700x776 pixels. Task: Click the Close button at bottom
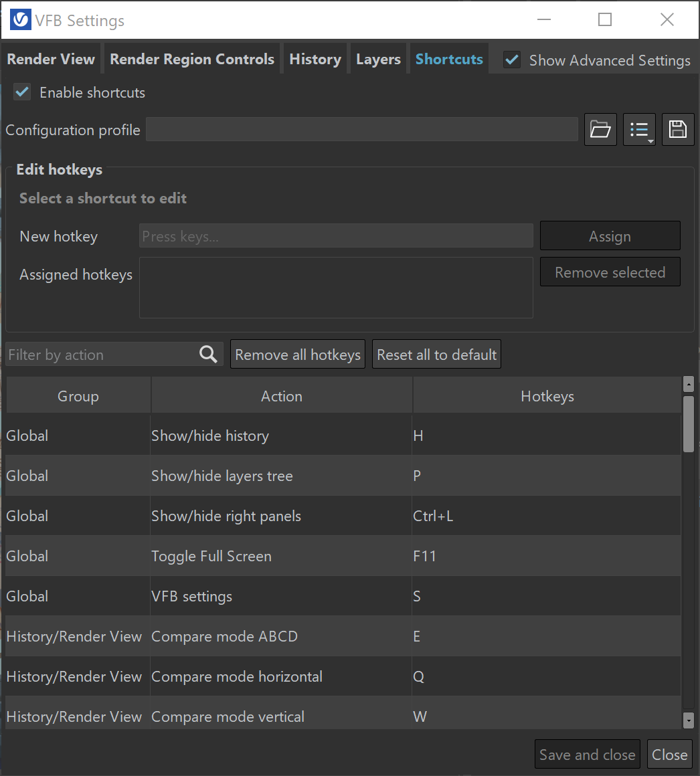click(669, 754)
